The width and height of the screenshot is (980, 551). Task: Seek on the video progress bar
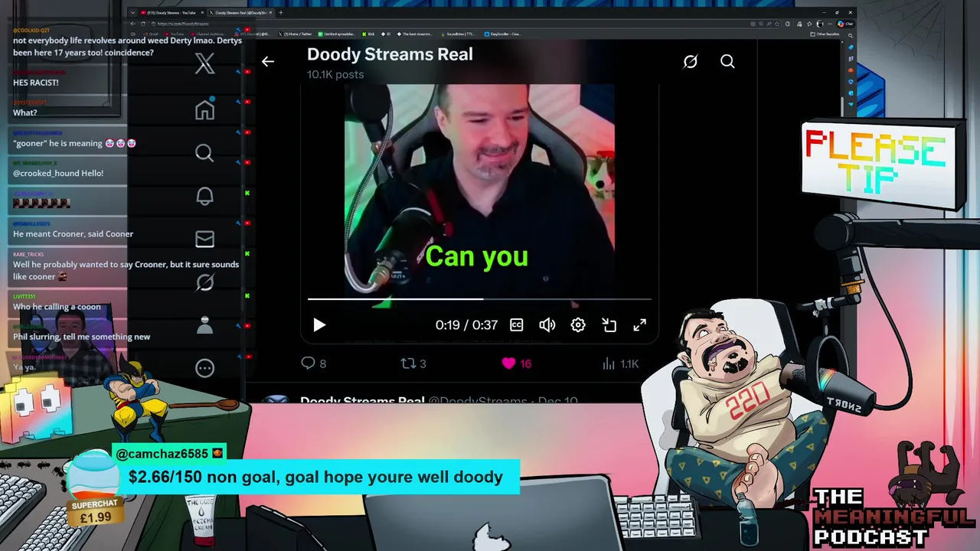(479, 299)
